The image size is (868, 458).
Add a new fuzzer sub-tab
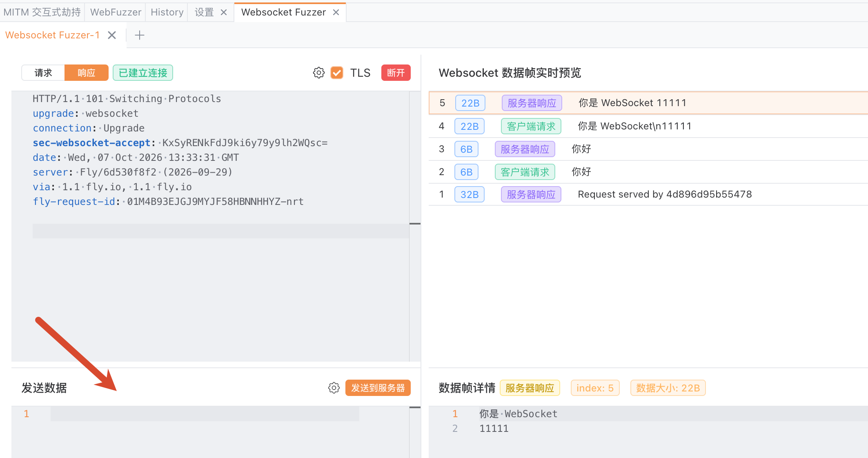coord(140,35)
